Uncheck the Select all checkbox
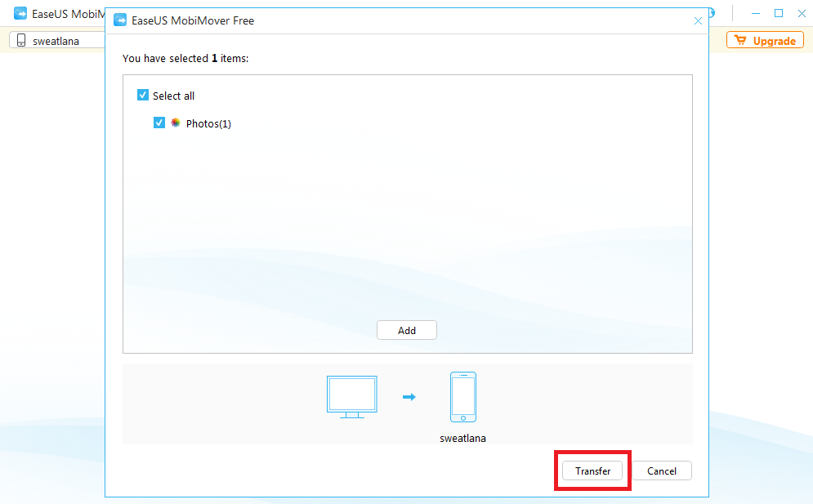This screenshot has width=813, height=504. pos(143,96)
